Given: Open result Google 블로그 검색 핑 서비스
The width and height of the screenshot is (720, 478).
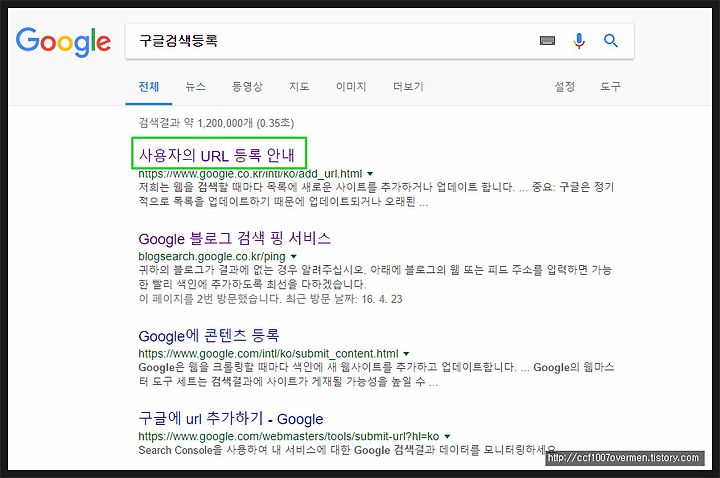Looking at the screenshot, I should point(235,238).
